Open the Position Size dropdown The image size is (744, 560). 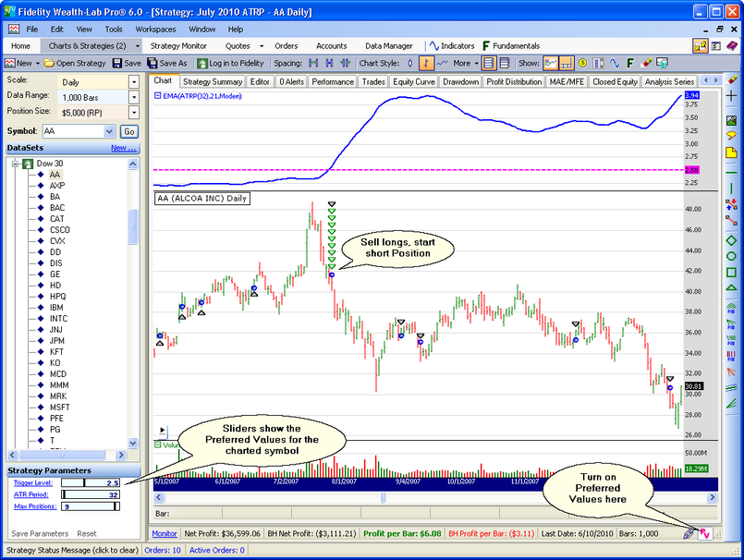point(133,111)
